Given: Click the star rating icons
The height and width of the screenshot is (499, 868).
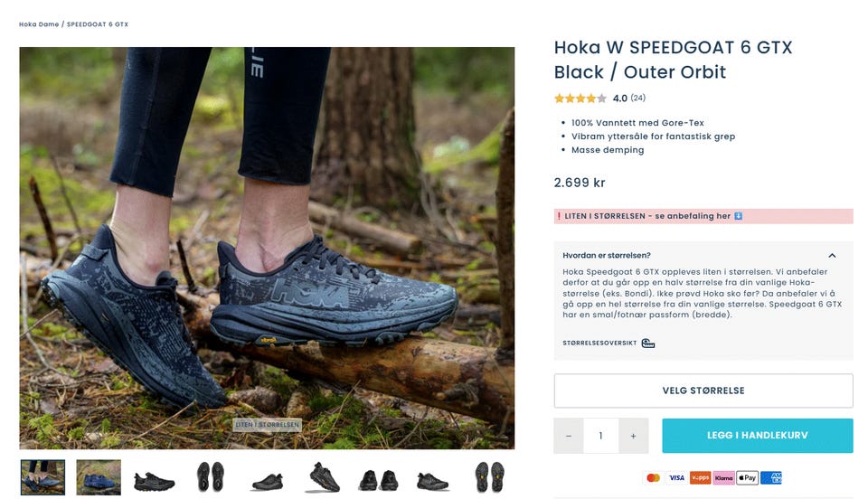Looking at the screenshot, I should 580,99.
